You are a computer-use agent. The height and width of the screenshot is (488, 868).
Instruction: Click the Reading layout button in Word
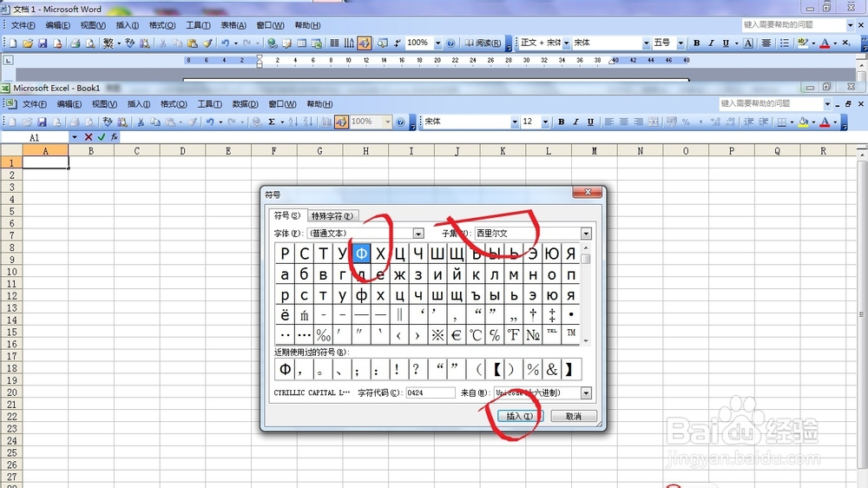pos(483,43)
